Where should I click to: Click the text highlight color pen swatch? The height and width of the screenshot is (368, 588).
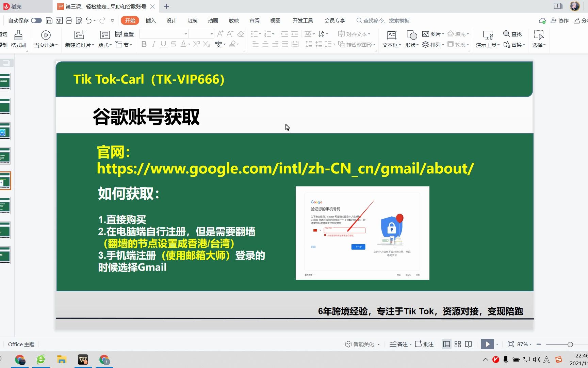coord(232,44)
